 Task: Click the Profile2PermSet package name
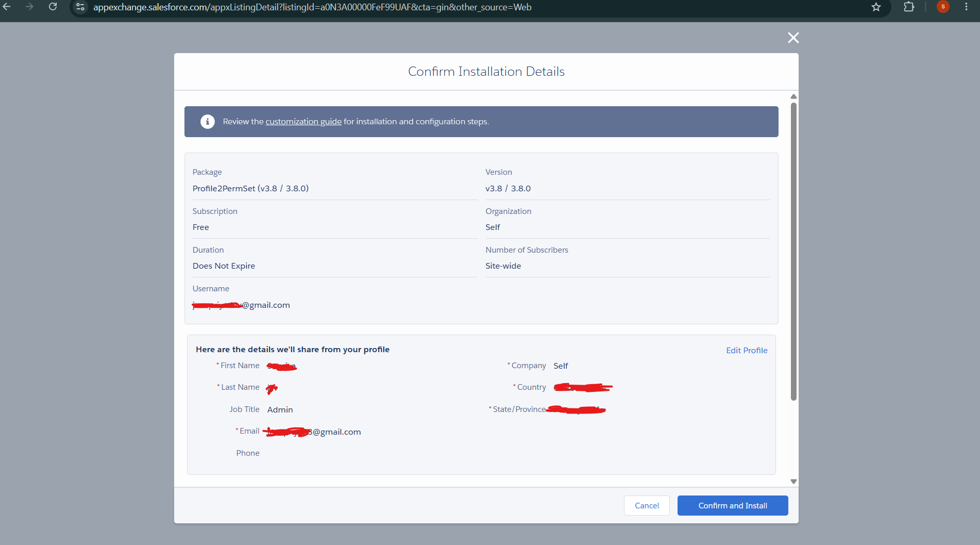tap(250, 189)
